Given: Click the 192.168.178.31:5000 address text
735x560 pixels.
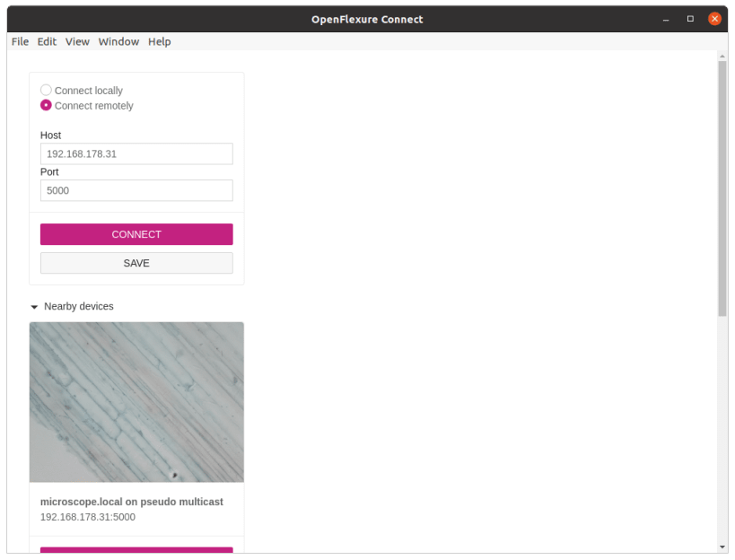Looking at the screenshot, I should click(88, 517).
